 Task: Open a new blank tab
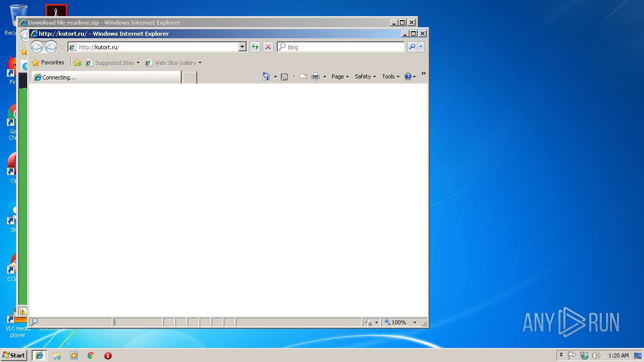tap(189, 77)
